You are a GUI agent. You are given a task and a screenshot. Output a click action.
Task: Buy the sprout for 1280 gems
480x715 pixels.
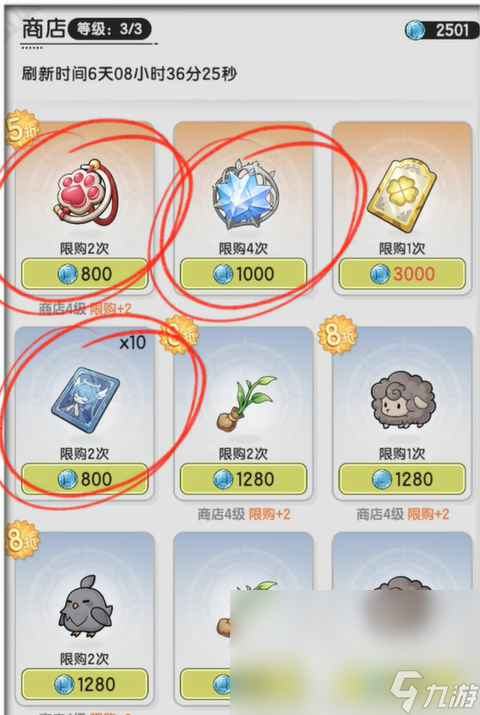point(243,479)
